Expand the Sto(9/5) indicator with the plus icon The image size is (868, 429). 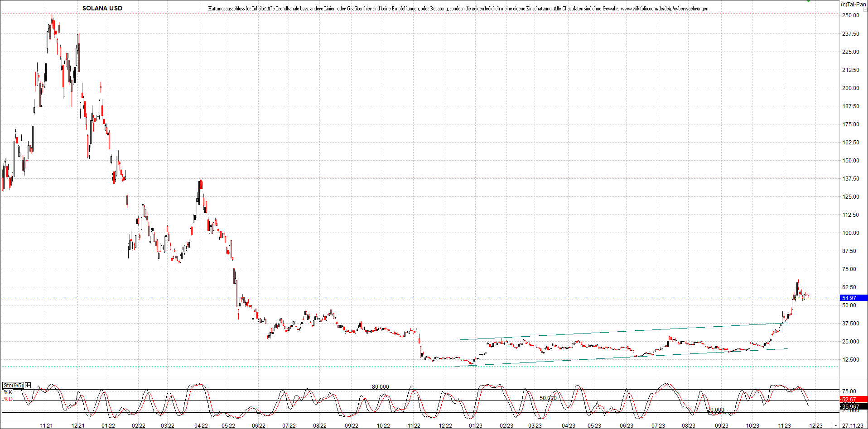(28, 385)
